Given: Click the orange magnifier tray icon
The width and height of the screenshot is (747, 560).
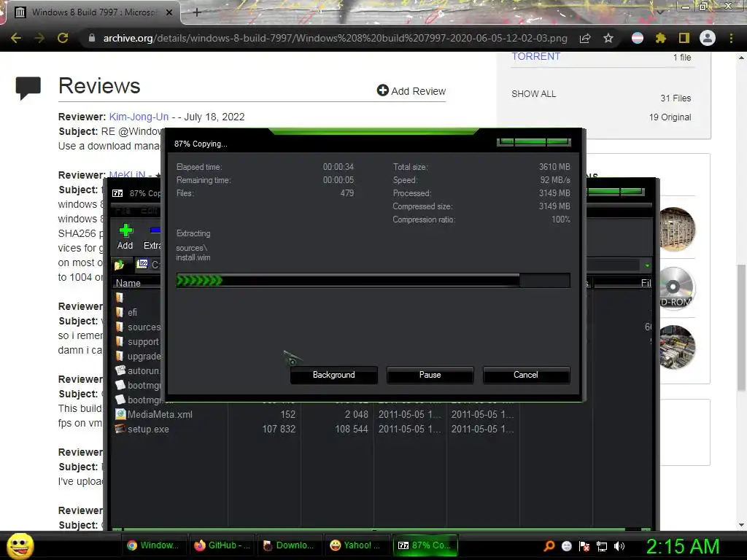Looking at the screenshot, I should click(549, 546).
